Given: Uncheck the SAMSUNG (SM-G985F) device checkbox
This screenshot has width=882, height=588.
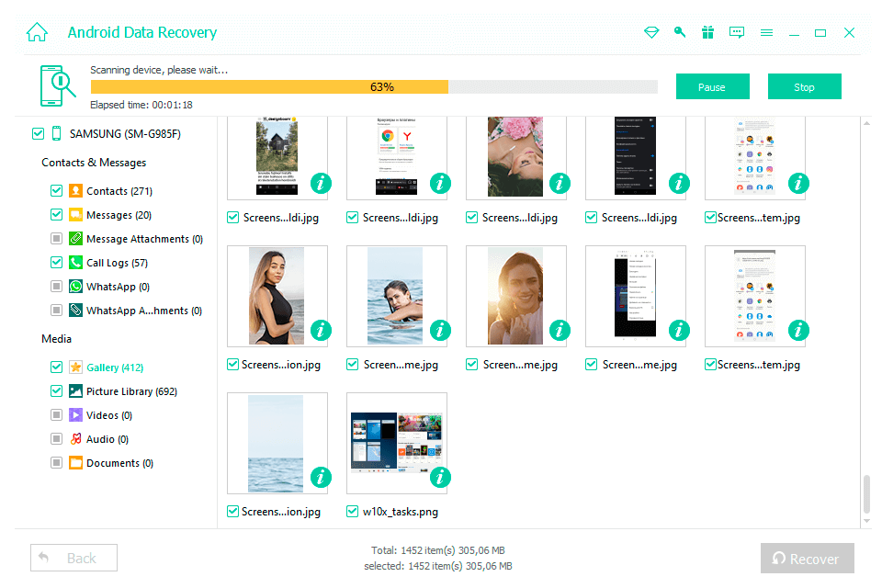Looking at the screenshot, I should pyautogui.click(x=37, y=133).
